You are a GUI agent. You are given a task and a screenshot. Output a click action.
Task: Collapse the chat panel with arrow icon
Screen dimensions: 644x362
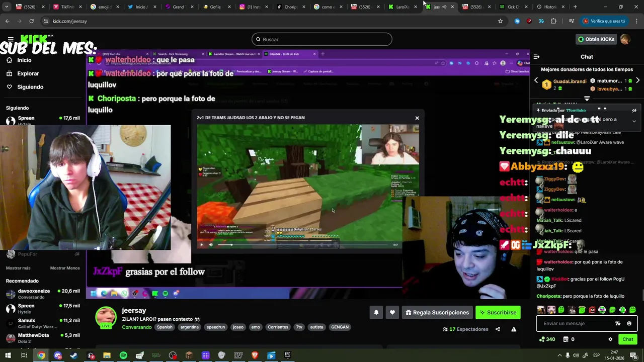click(536, 57)
